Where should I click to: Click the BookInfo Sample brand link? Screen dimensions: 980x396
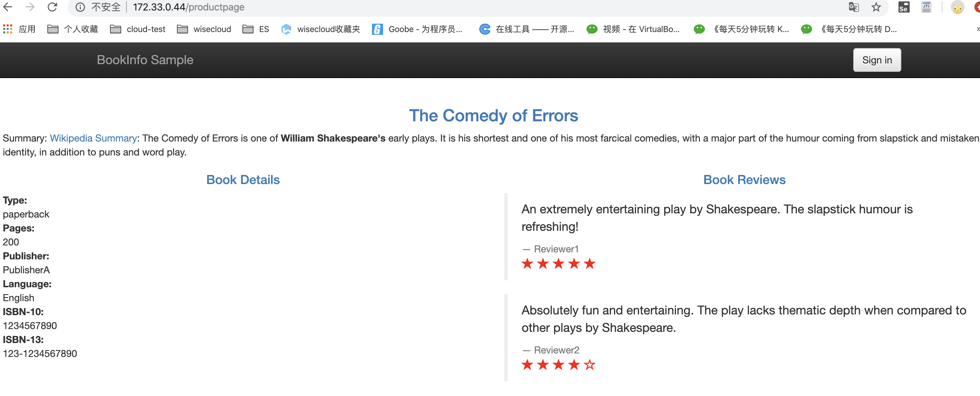tap(145, 60)
